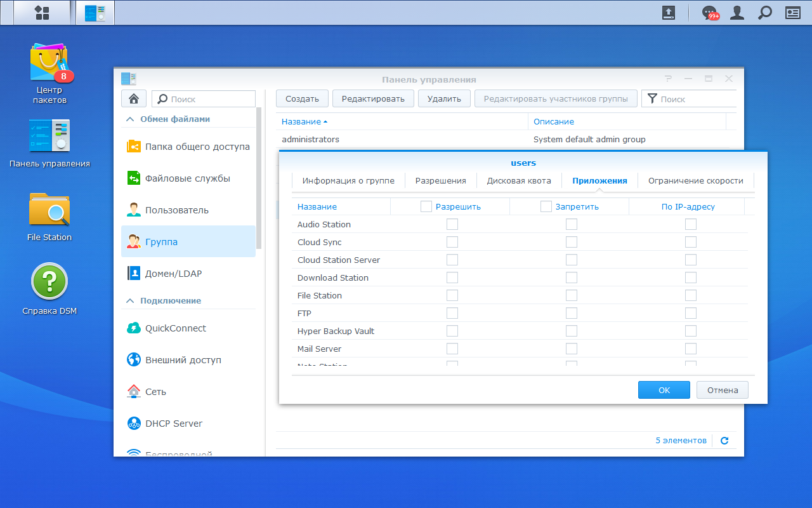The height and width of the screenshot is (508, 812).
Task: Check Разрешить for Download Station
Action: (452, 277)
